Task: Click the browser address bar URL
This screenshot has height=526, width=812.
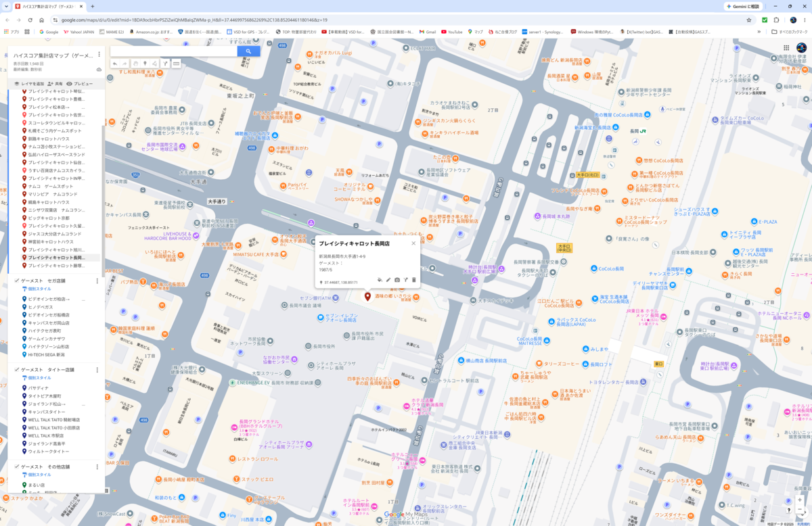Action: [x=194, y=20]
